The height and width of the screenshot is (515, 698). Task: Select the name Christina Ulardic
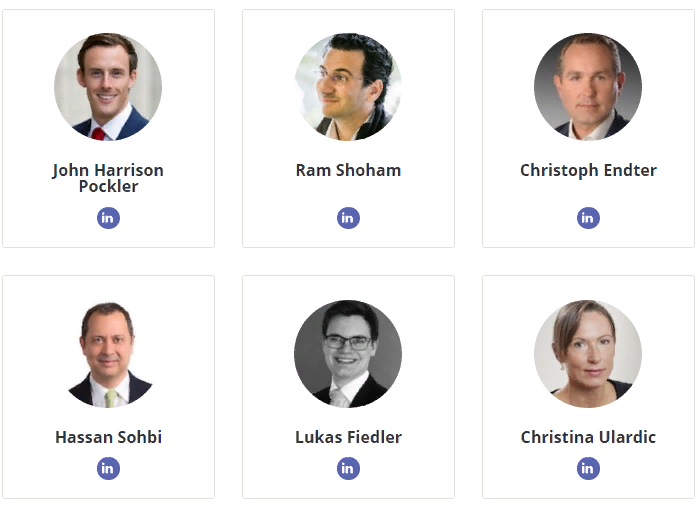click(x=588, y=437)
